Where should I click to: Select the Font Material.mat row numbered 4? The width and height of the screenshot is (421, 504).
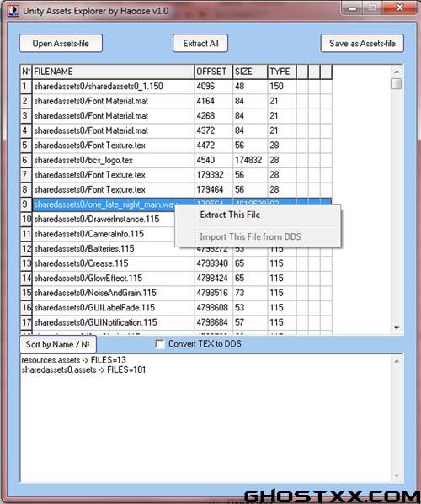click(x=176, y=130)
